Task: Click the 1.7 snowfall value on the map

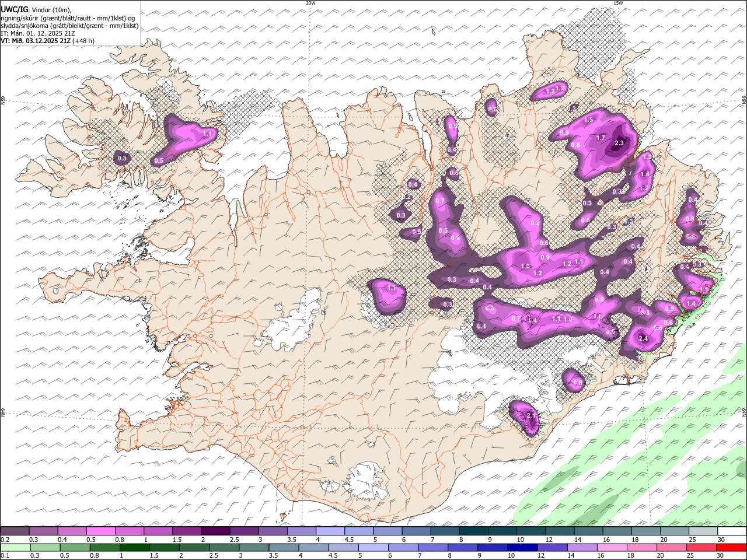Action: click(601, 138)
